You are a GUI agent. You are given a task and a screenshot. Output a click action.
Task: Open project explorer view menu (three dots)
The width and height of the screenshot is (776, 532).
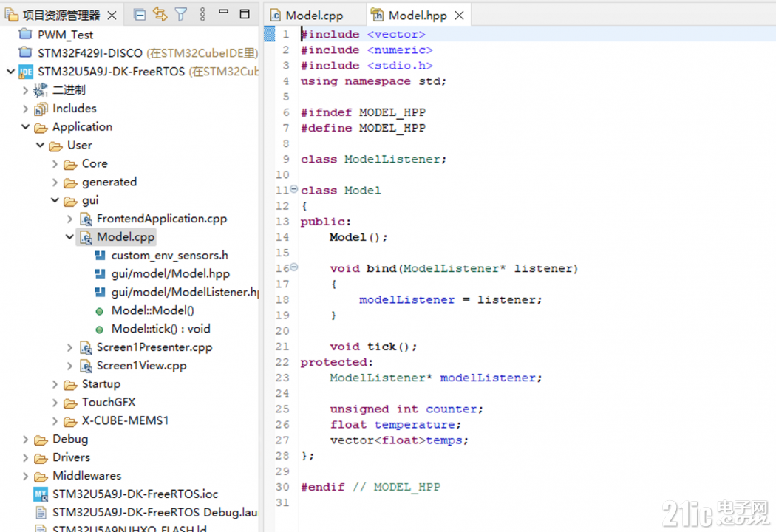[202, 14]
